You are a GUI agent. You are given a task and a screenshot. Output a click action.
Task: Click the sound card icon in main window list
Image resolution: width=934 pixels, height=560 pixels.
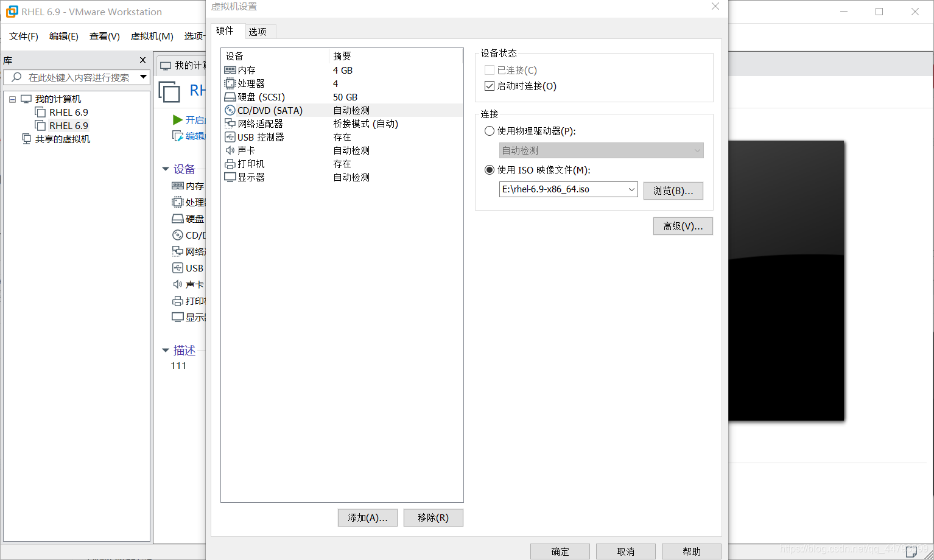click(178, 284)
